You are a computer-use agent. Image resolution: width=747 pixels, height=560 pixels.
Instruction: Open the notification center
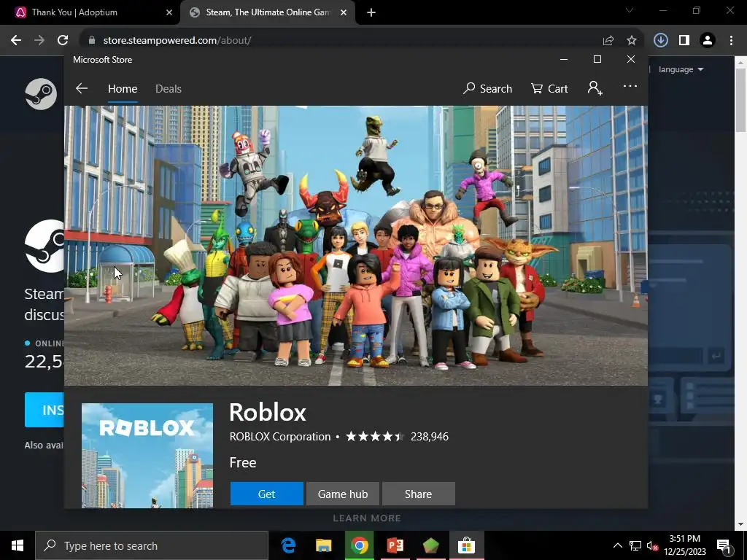tap(724, 545)
